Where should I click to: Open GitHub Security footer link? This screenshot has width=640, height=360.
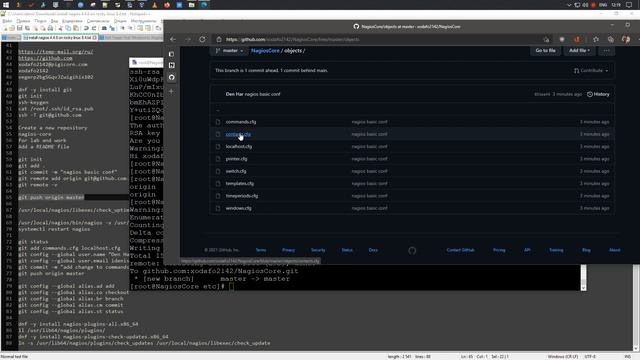pos(318,250)
